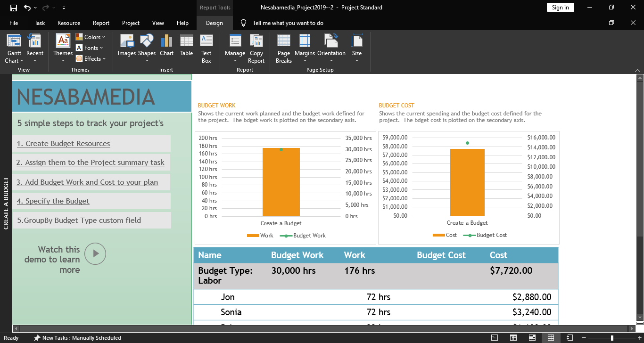Click the Sign in button
Viewport: 644px width, 343px height.
click(x=560, y=8)
